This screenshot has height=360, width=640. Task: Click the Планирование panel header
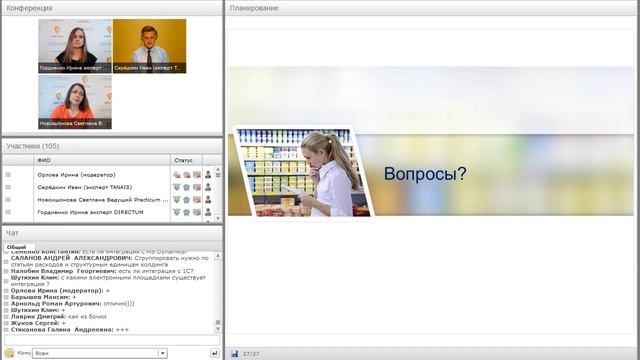click(x=432, y=8)
